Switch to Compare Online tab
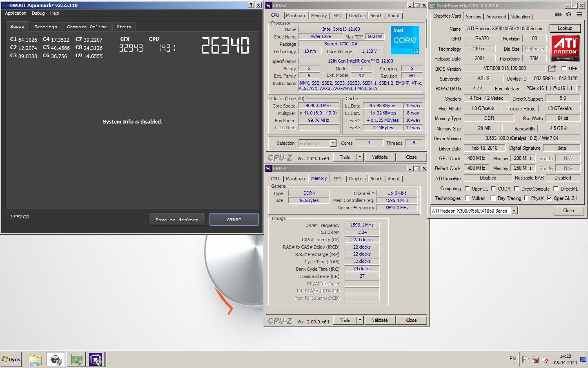 point(87,27)
